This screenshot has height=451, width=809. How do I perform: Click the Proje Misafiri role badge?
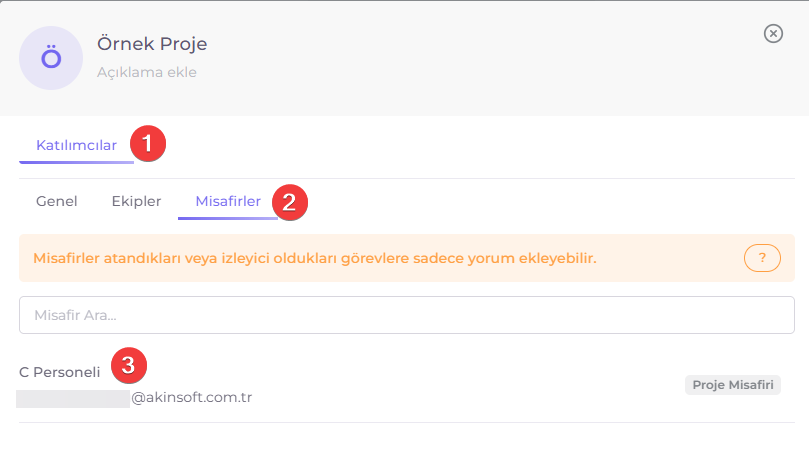pos(733,385)
